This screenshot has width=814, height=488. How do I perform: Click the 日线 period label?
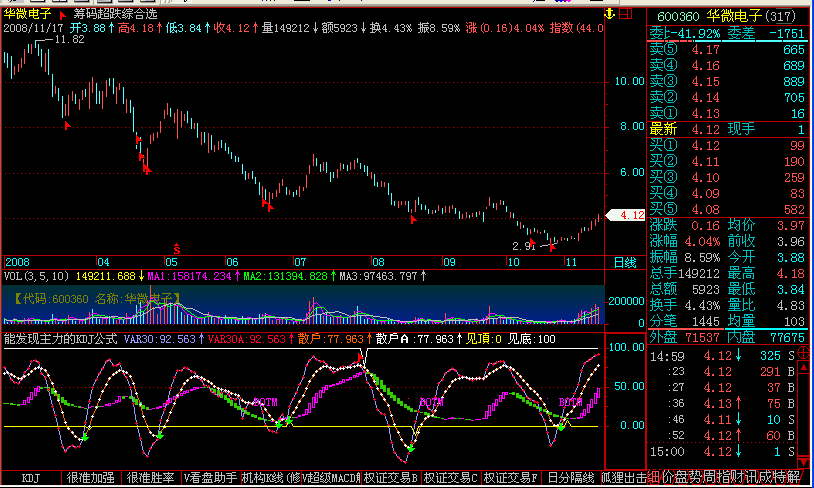pyautogui.click(x=625, y=262)
